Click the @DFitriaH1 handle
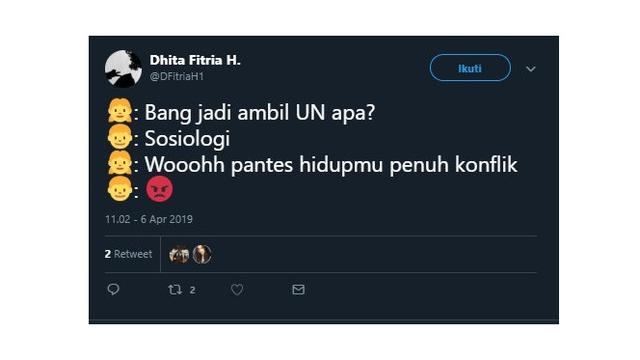The width and height of the screenshot is (640, 360). coord(177,76)
